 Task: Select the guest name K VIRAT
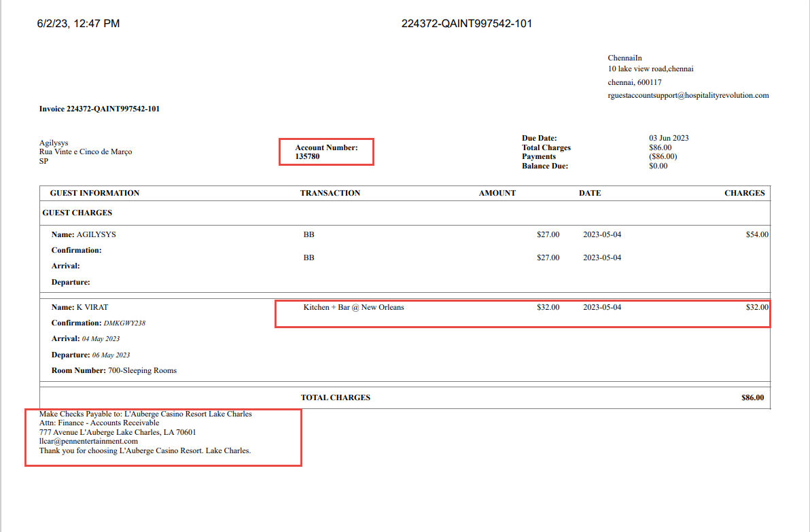[91, 306]
